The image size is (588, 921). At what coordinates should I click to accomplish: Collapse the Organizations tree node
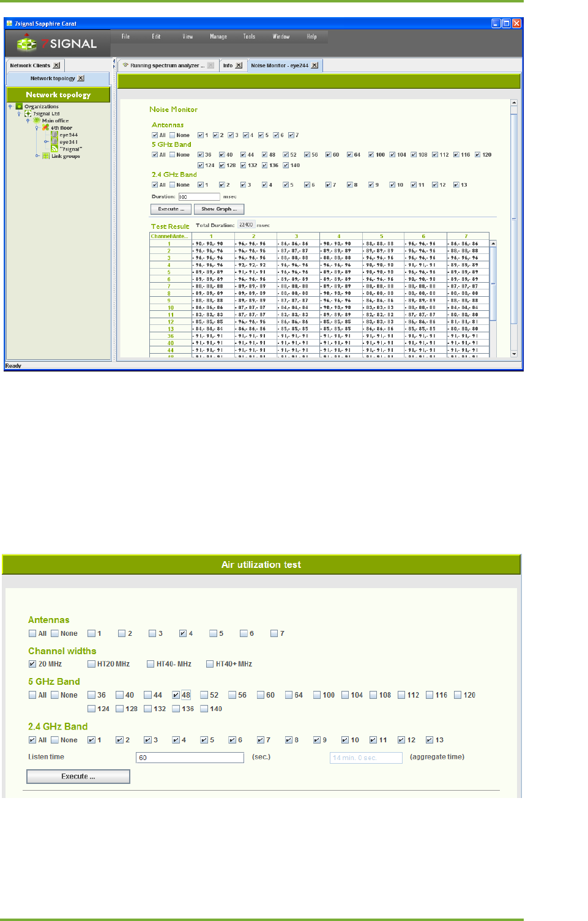point(10,106)
